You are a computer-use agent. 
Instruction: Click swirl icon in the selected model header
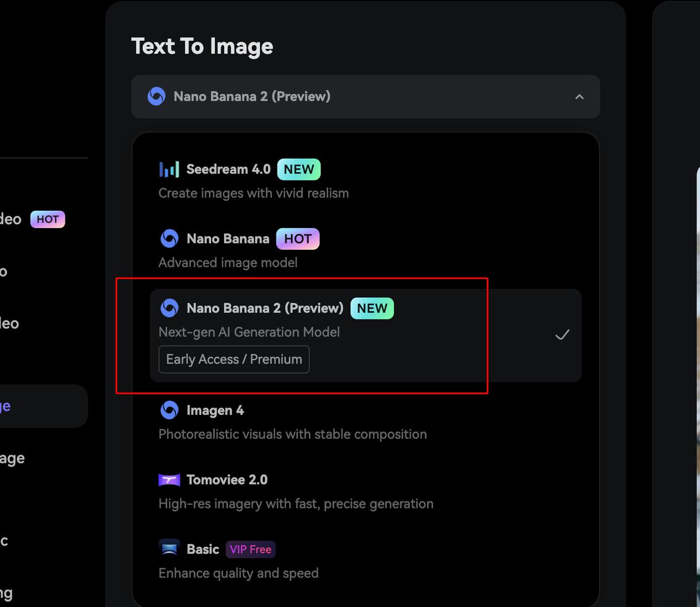[x=156, y=96]
